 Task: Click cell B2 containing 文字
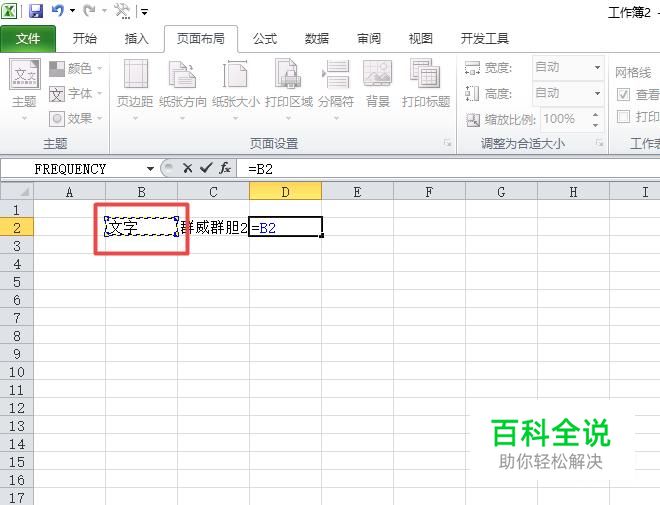pyautogui.click(x=141, y=227)
